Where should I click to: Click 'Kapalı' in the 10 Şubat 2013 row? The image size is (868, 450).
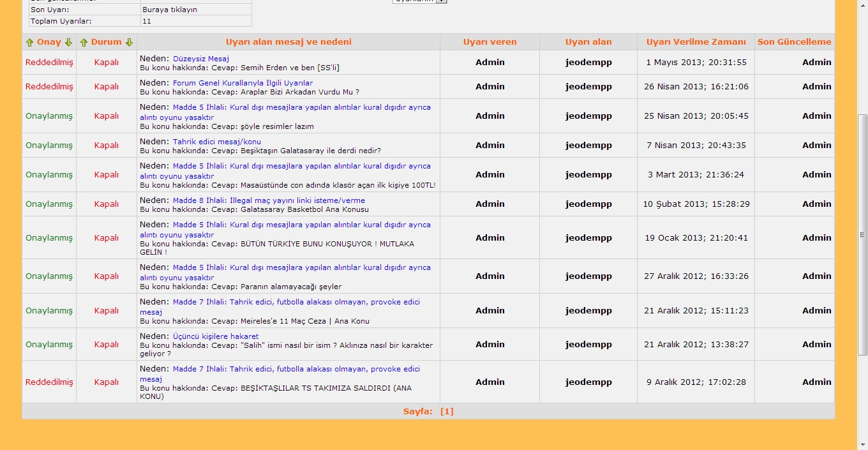point(107,204)
